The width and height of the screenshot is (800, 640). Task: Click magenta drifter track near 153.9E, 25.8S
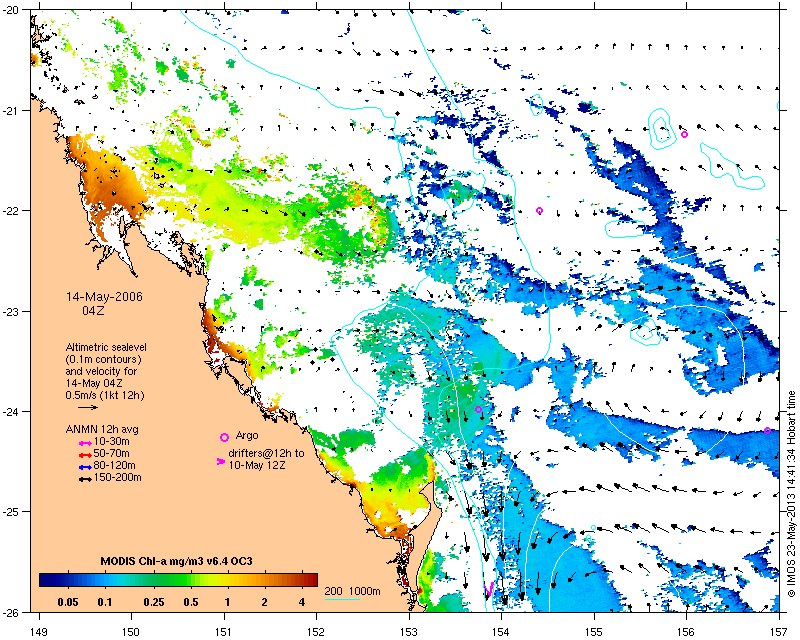pos(489,588)
